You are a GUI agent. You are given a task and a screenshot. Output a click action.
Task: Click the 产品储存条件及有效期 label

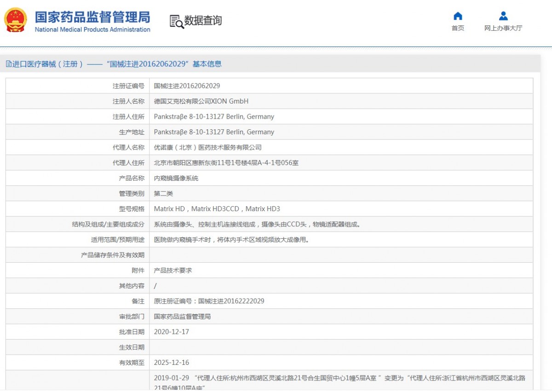[x=113, y=255]
